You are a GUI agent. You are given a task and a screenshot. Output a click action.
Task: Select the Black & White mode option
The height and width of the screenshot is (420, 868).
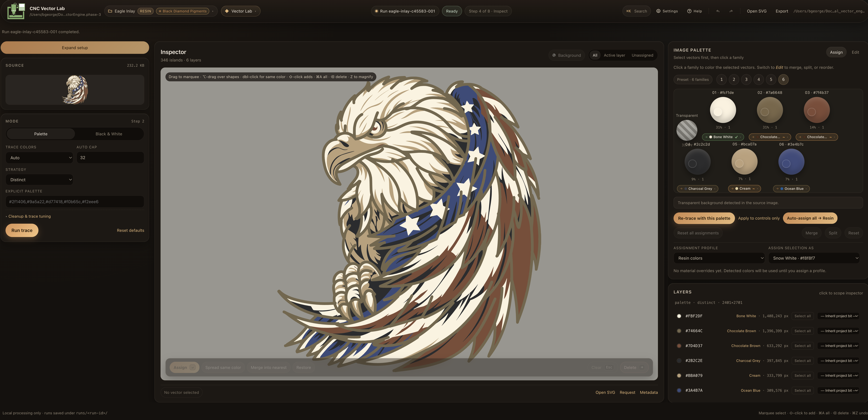tap(109, 134)
